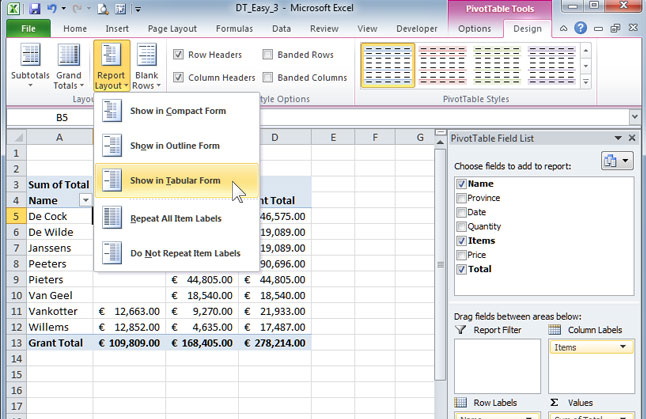Open the Name filter dropdown in cell A4

85,200
